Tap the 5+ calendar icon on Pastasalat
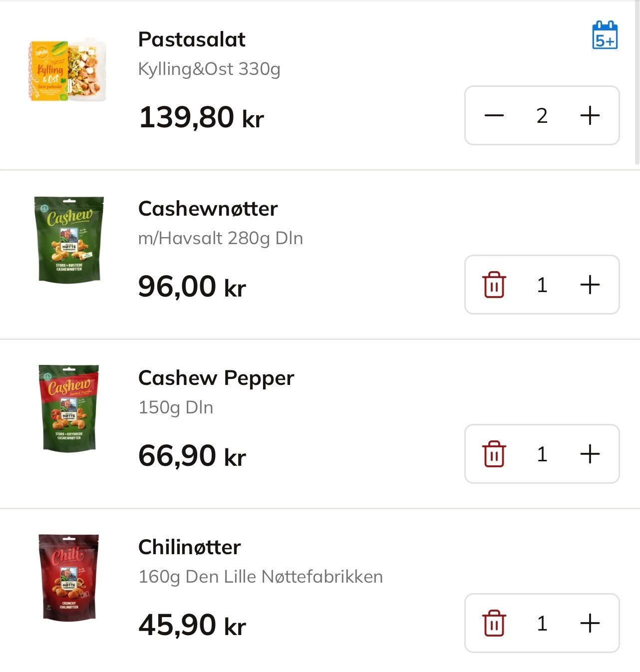This screenshot has width=640, height=672. 605,35
